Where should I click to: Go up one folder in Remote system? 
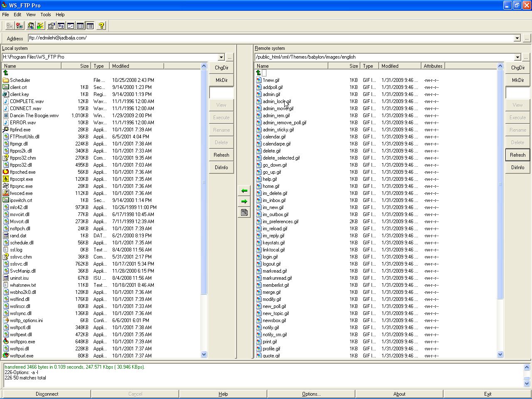coord(259,73)
